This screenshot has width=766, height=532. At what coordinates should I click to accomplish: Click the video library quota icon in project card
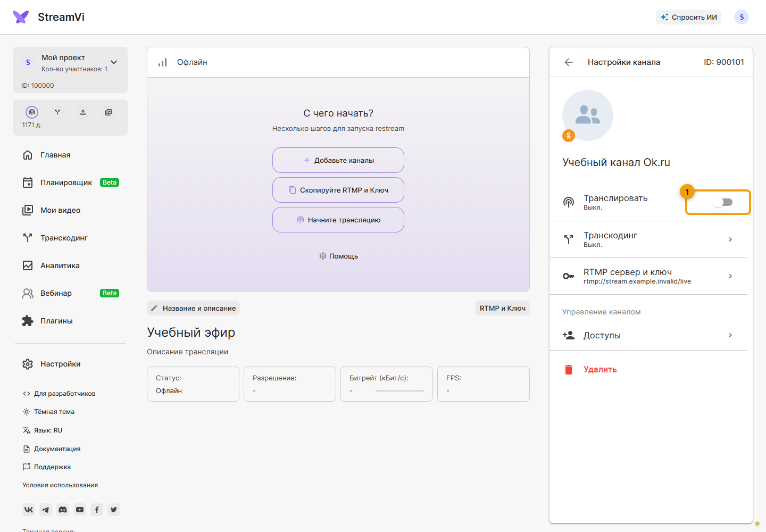tap(109, 112)
